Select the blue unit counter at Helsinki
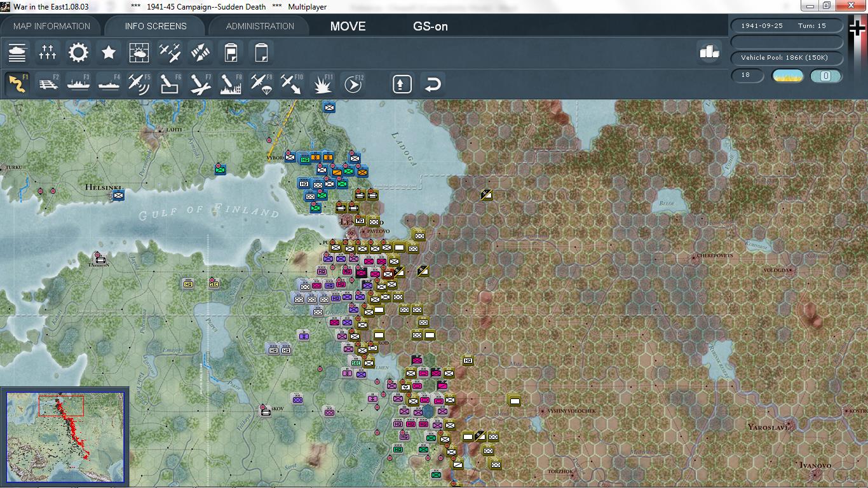Image resolution: width=868 pixels, height=488 pixels. 118,195
